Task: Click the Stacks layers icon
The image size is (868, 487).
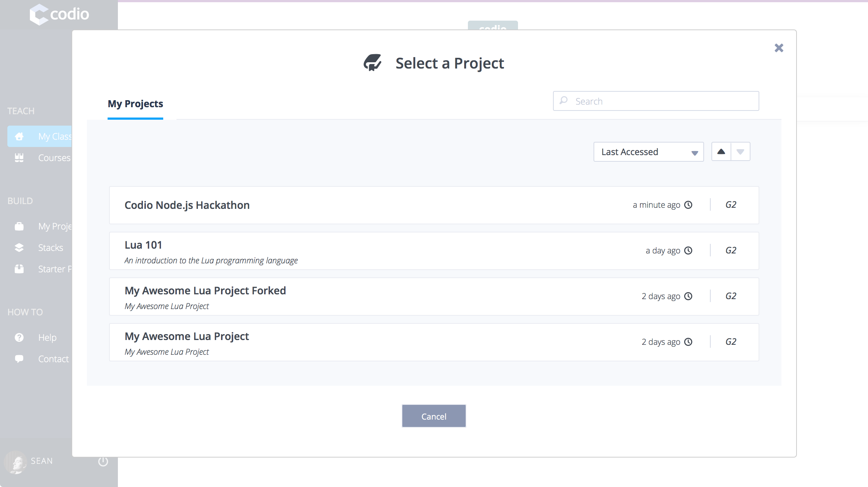Action: click(x=19, y=248)
